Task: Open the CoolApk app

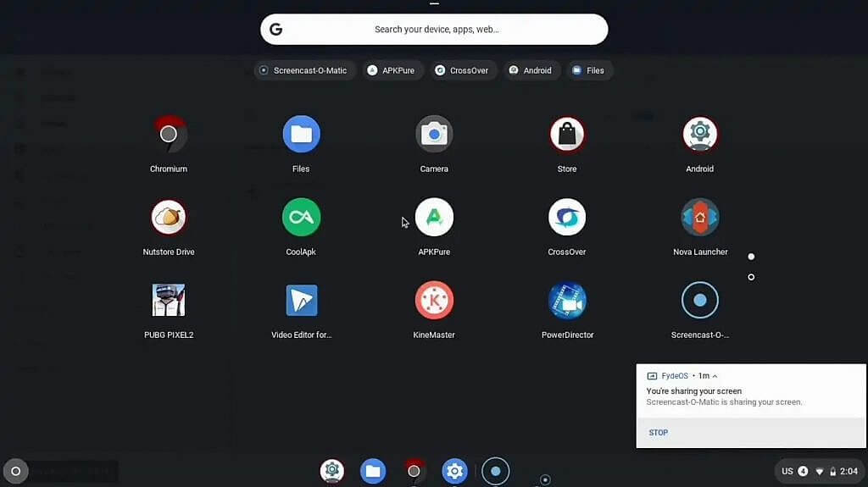Action: (301, 217)
